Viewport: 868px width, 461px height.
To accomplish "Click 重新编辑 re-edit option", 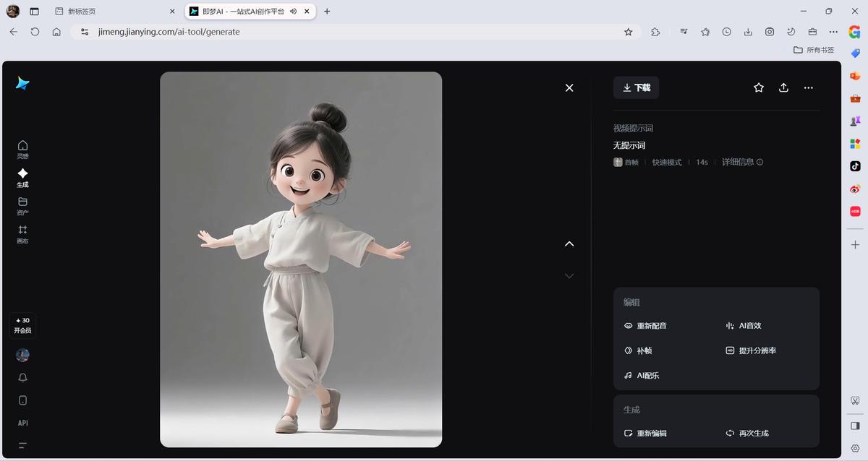I will (x=645, y=434).
